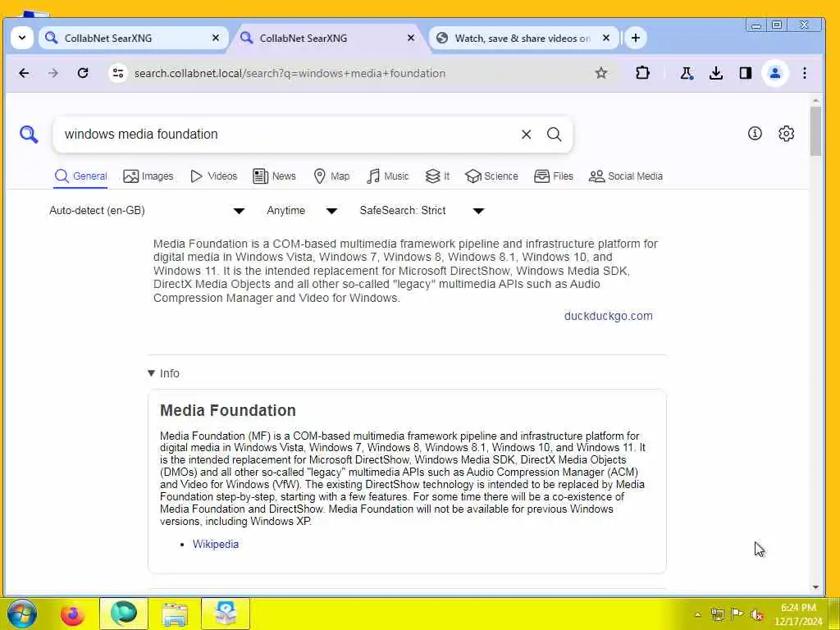Viewport: 840px width, 630px height.
Task: Close the active CollabNet SearXNG tab
Action: click(411, 38)
